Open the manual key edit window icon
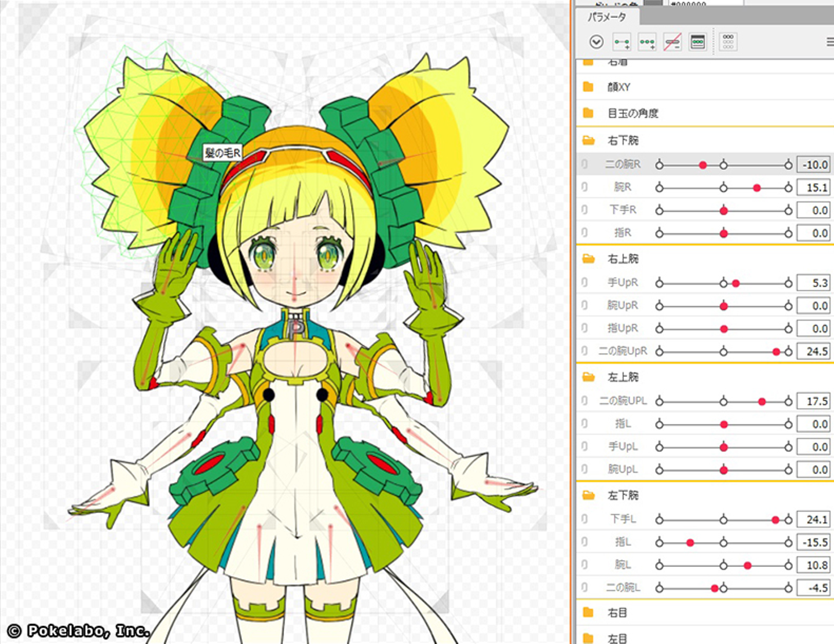 (x=698, y=42)
